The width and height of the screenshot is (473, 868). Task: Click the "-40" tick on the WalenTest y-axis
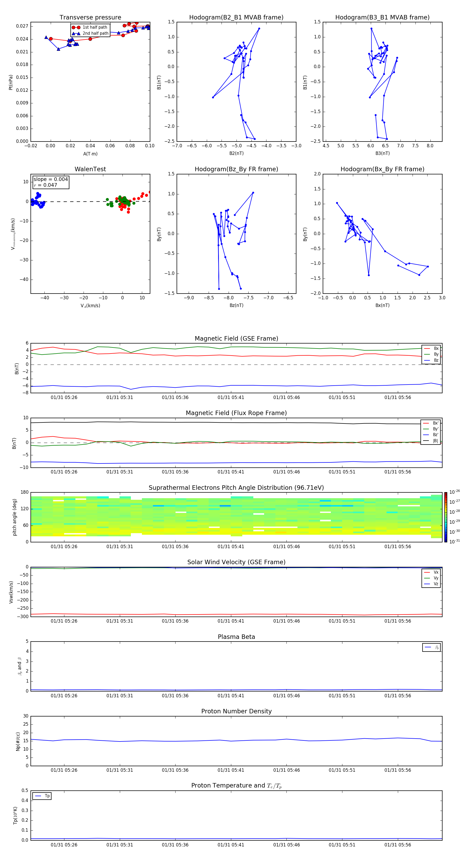(24, 279)
